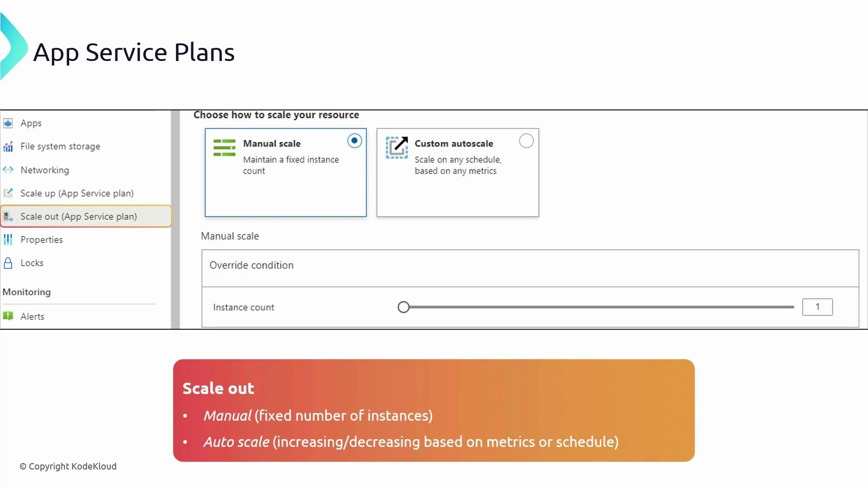The image size is (868, 488).
Task: Click the Locks padlock icon
Action: click(x=8, y=263)
